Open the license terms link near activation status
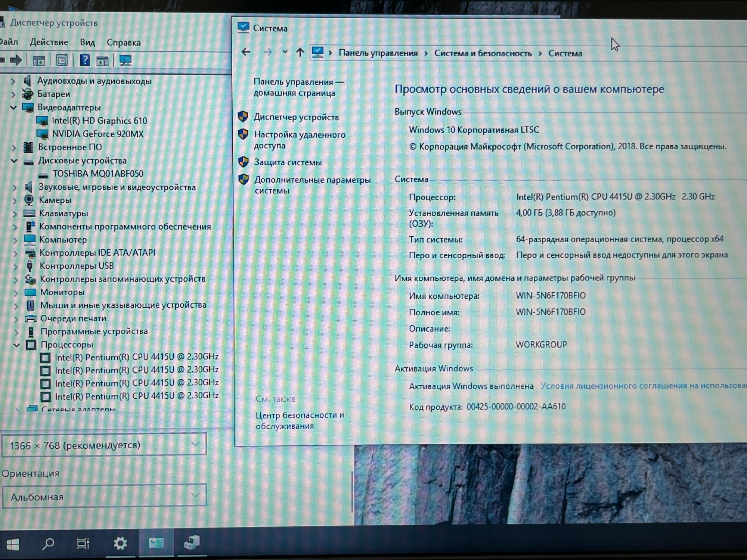Viewport: 747px width, 560px height. (x=643, y=386)
